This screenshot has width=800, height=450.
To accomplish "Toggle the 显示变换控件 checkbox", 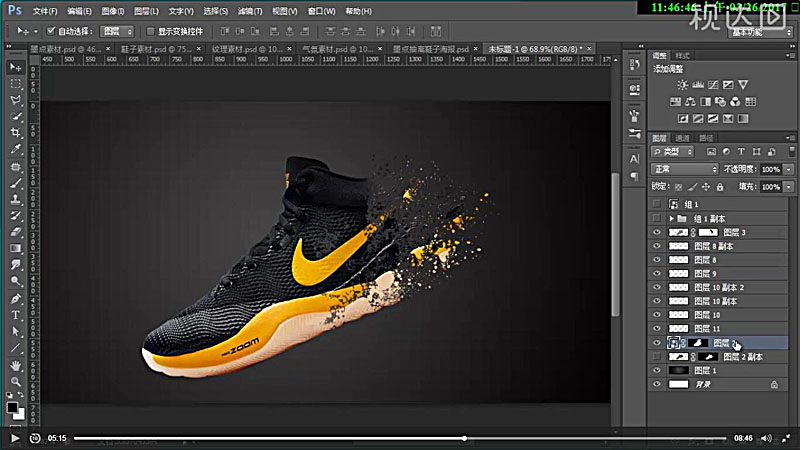I will click(x=150, y=31).
